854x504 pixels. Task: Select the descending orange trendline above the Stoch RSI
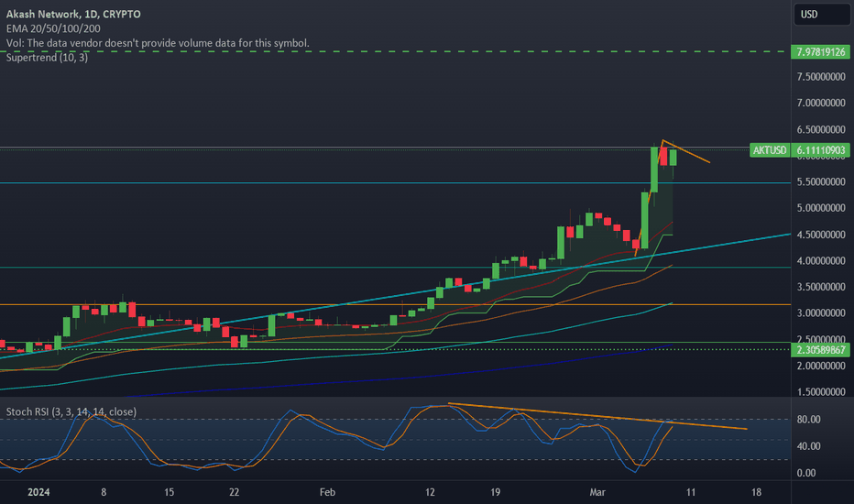597,417
